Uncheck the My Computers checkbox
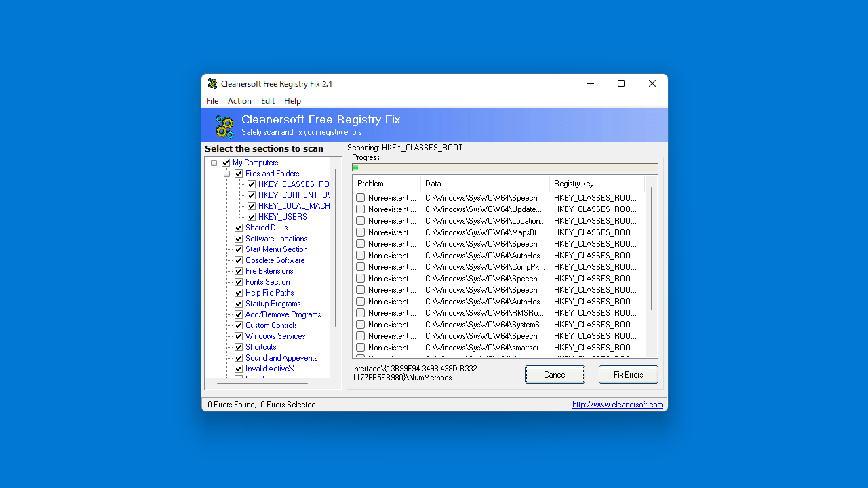Screen dimensions: 868x488 226,163
